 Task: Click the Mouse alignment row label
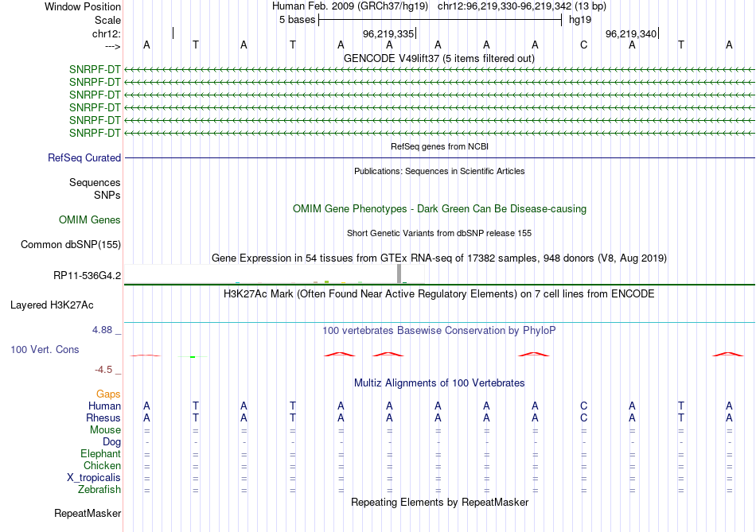coord(105,430)
